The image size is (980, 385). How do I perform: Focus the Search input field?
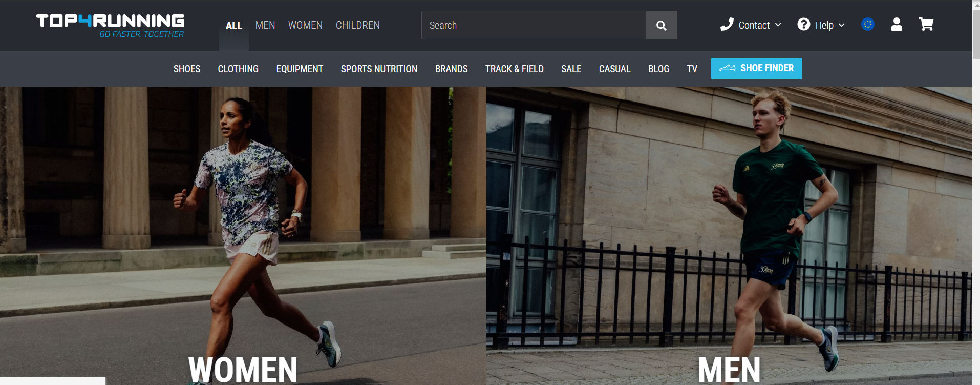[x=533, y=25]
